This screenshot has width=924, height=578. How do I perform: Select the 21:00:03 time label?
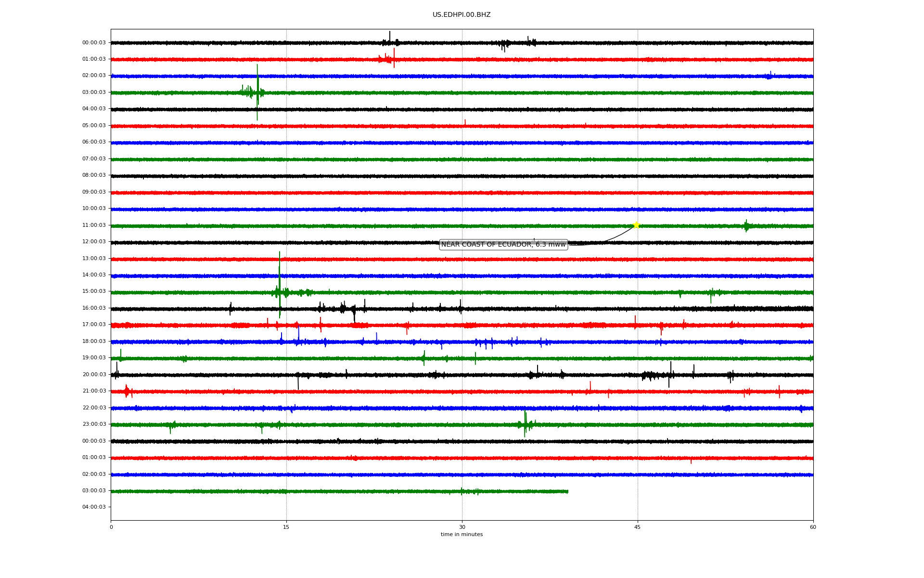94,391
